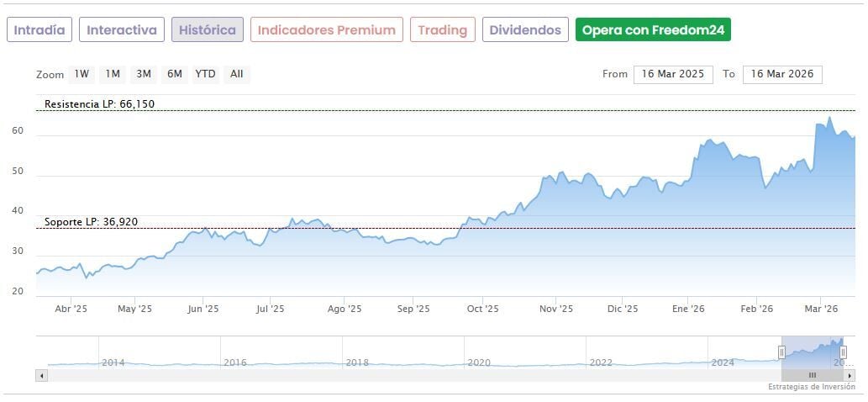Image resolution: width=868 pixels, height=402 pixels.
Task: Click the right navigator range handle
Action: 843,352
